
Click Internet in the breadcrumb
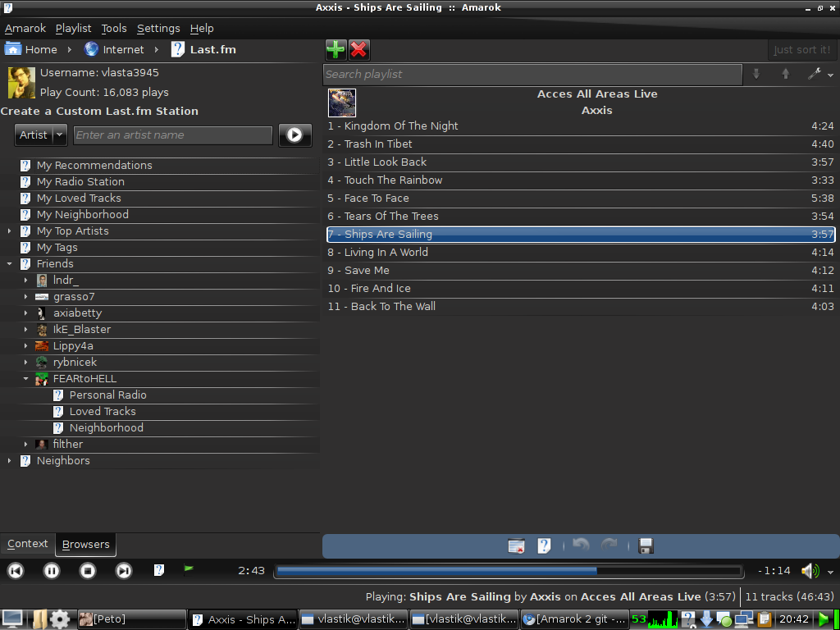click(123, 49)
